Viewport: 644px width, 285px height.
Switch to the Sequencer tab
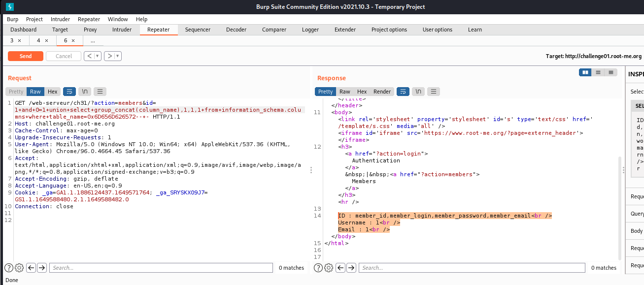[198, 30]
